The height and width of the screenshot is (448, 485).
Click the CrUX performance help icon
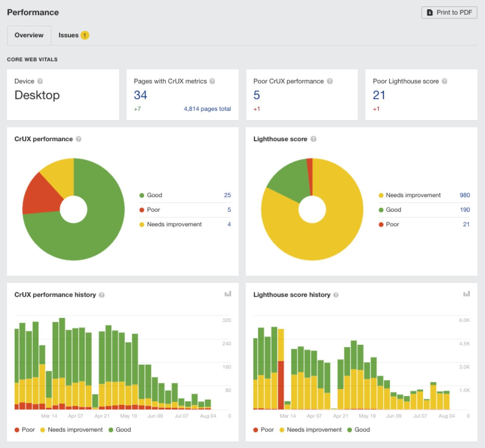(x=79, y=139)
